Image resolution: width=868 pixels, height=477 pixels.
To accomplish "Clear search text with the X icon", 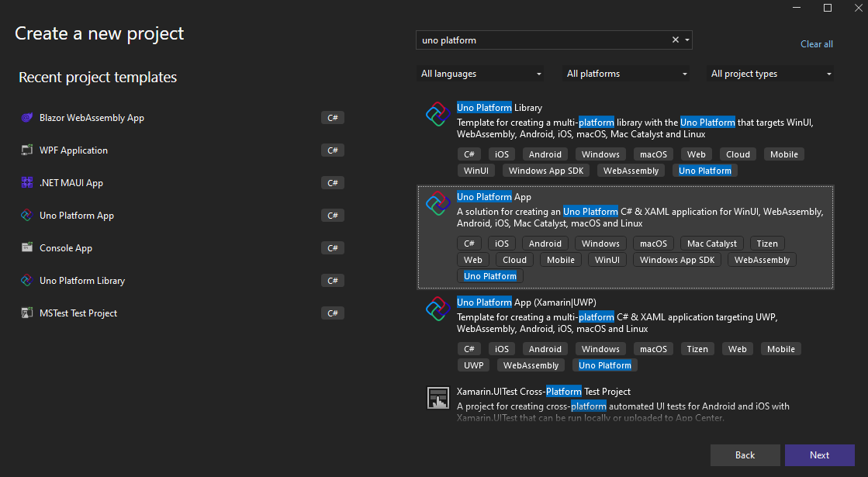I will [675, 40].
